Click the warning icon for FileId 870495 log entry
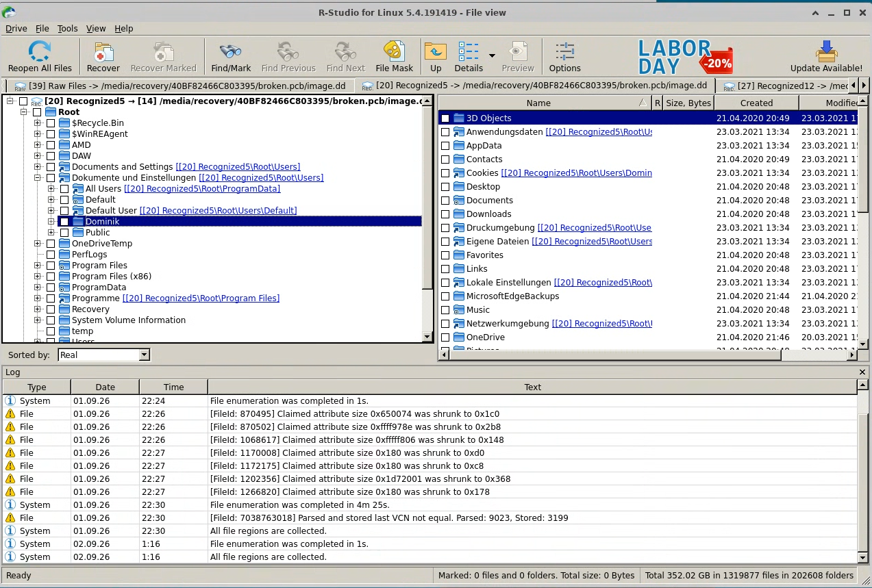Screen dimensions: 872x588 coord(10,413)
